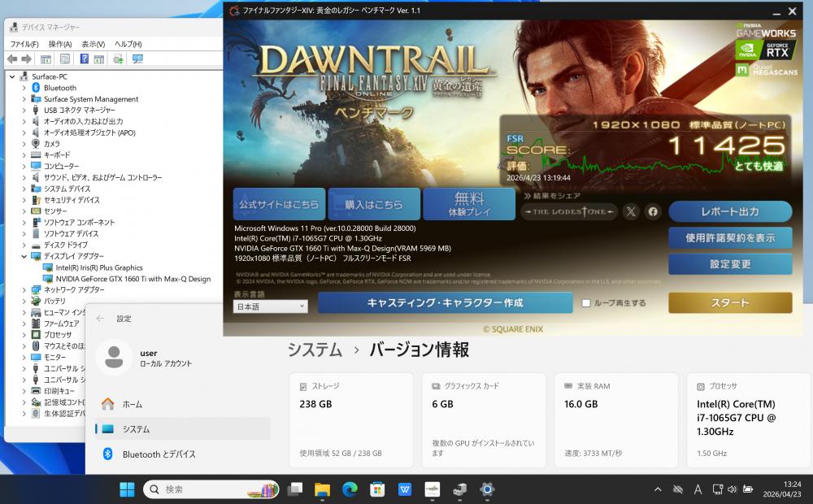Open the Settings gear on the taskbar
This screenshot has height=504, width=813.
click(487, 489)
